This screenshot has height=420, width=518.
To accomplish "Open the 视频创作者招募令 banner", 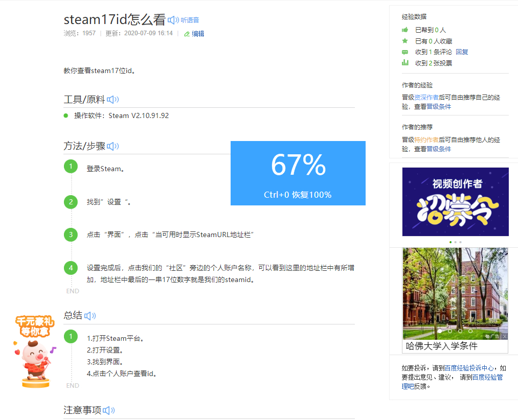I will coord(456,202).
